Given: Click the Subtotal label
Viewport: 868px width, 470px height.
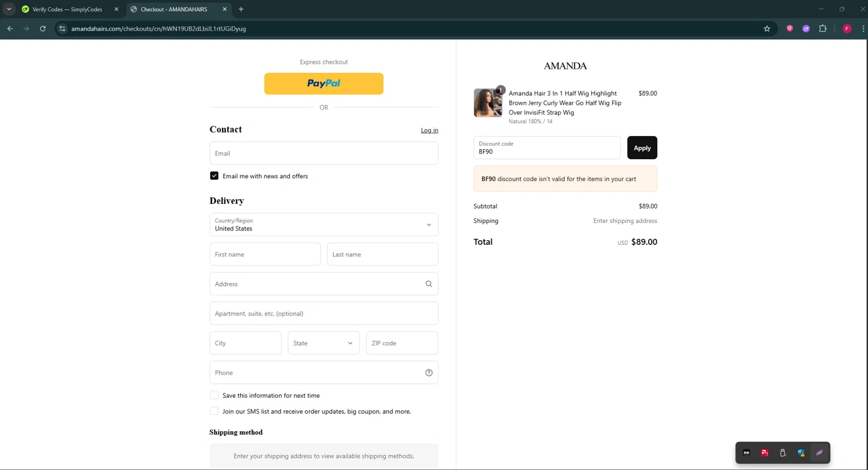Looking at the screenshot, I should [485, 206].
